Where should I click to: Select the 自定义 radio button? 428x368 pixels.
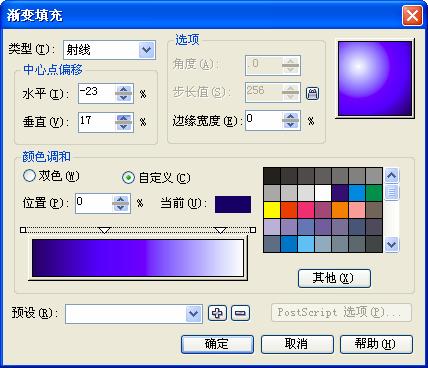[128, 178]
